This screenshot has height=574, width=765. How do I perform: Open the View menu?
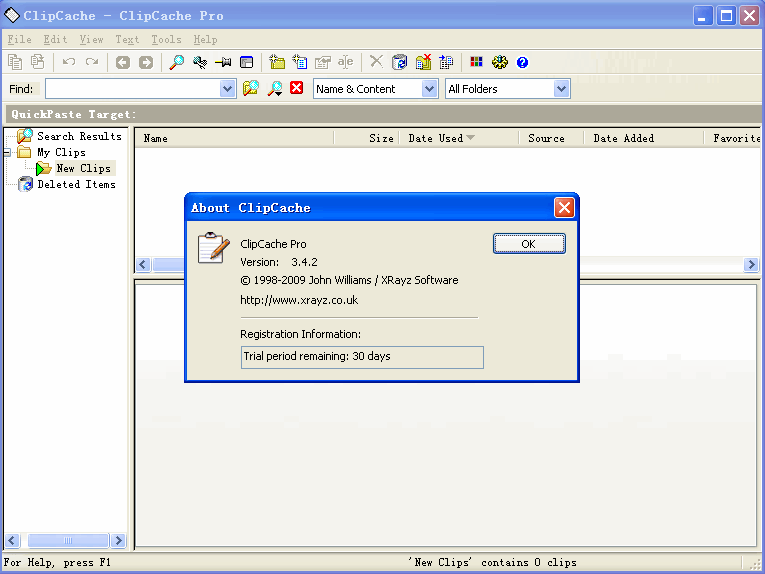pyautogui.click(x=91, y=40)
